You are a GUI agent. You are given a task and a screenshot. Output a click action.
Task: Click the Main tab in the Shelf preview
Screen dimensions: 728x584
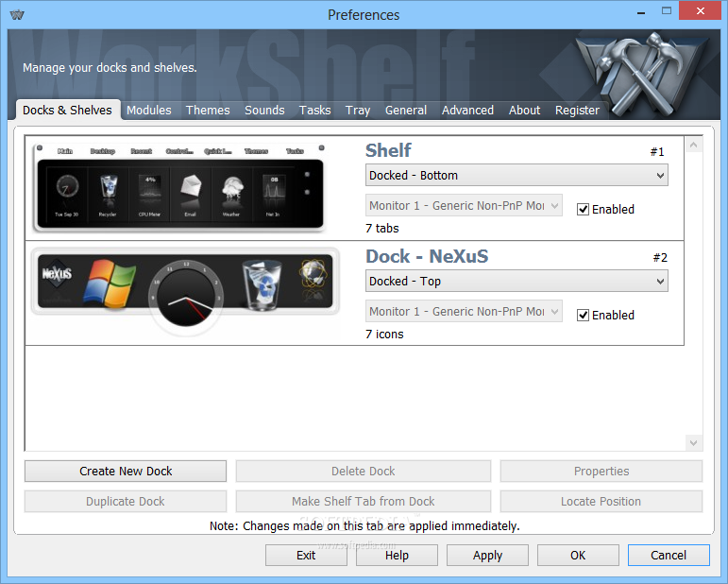click(x=65, y=151)
